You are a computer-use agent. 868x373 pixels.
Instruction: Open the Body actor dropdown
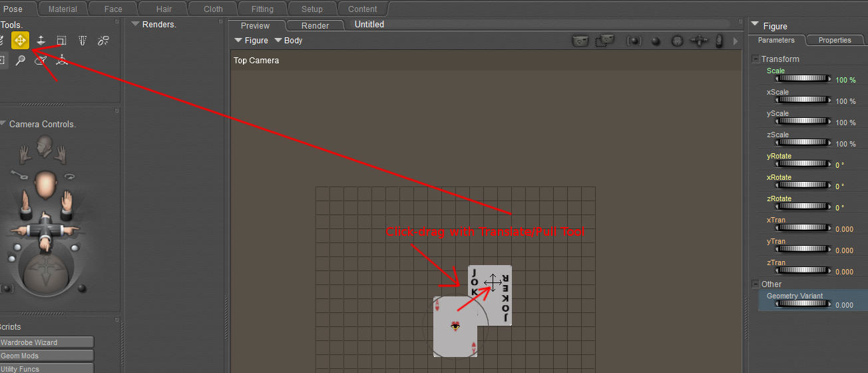[289, 41]
